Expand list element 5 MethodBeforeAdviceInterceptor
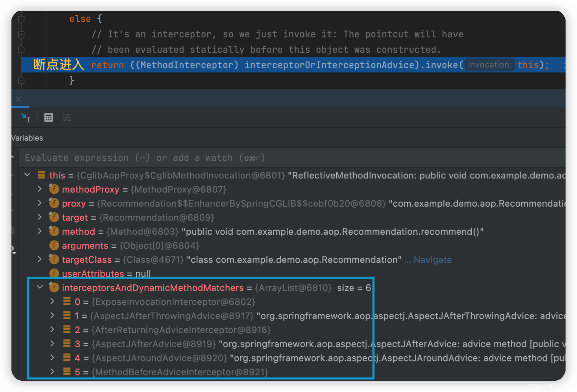Viewport: 577px width, 392px height. pyautogui.click(x=52, y=371)
